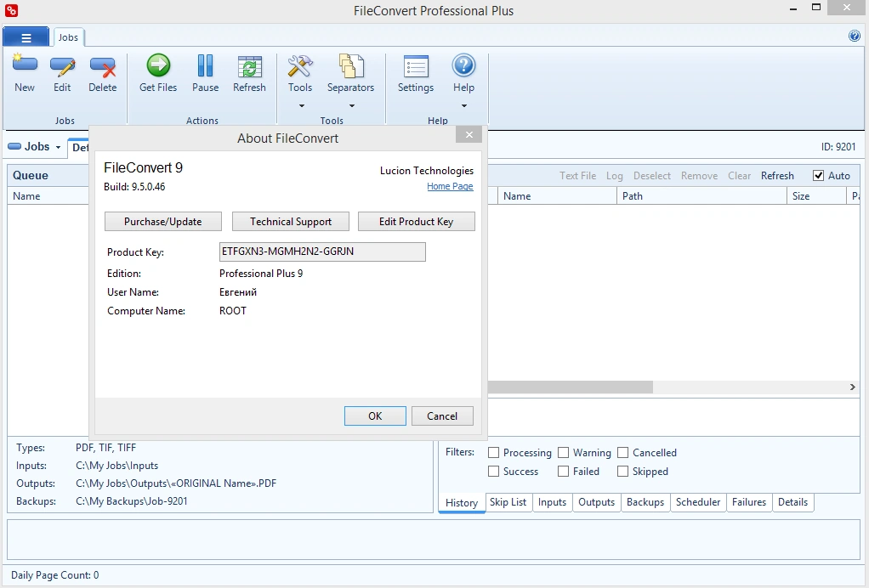Open the Tools hammer icon

coord(300,66)
